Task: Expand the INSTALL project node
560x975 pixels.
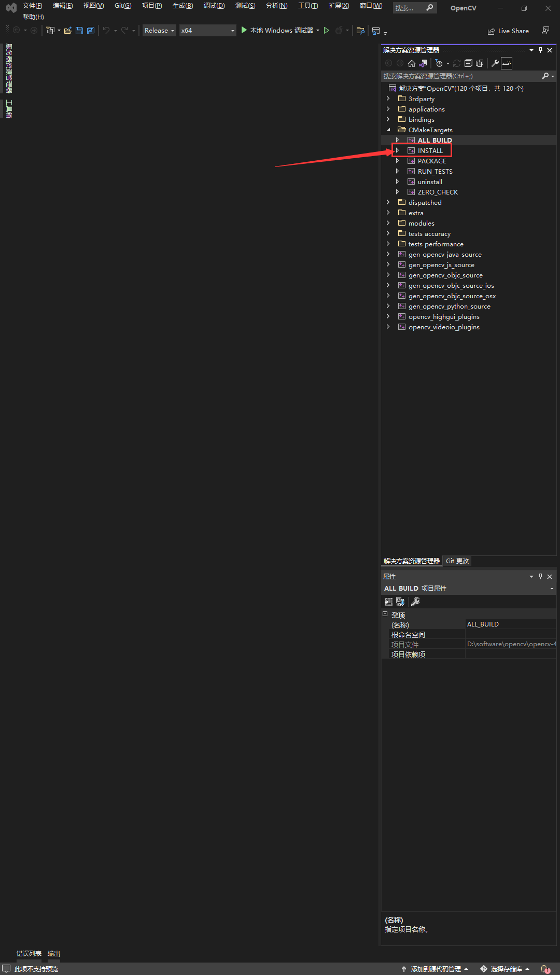Action: click(397, 150)
